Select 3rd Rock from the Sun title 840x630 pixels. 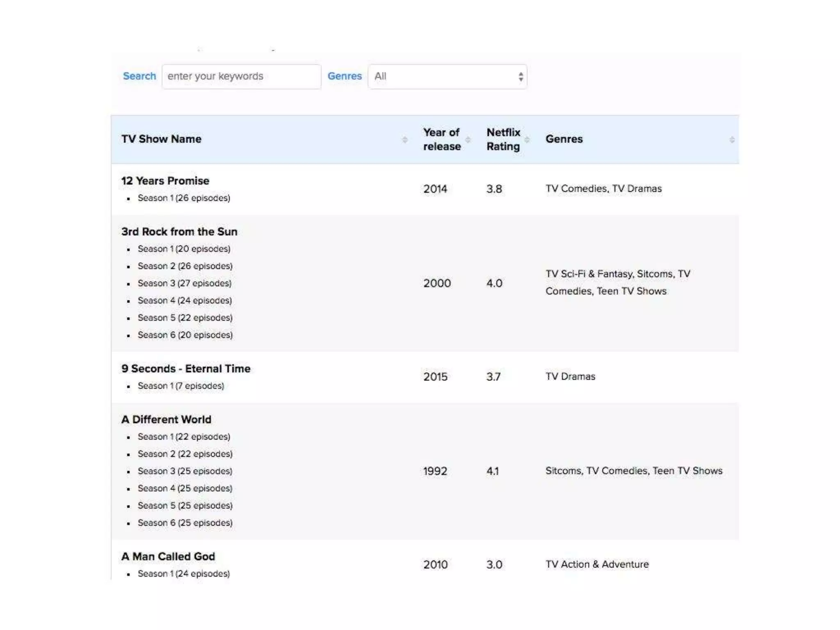pos(179,232)
